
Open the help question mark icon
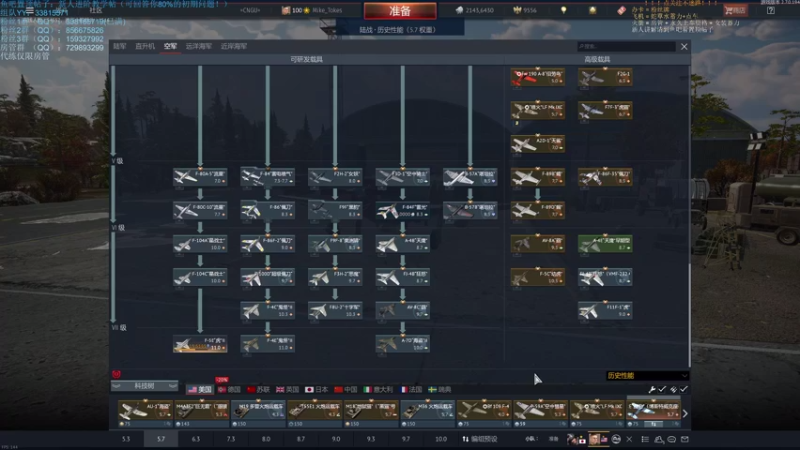[770, 10]
